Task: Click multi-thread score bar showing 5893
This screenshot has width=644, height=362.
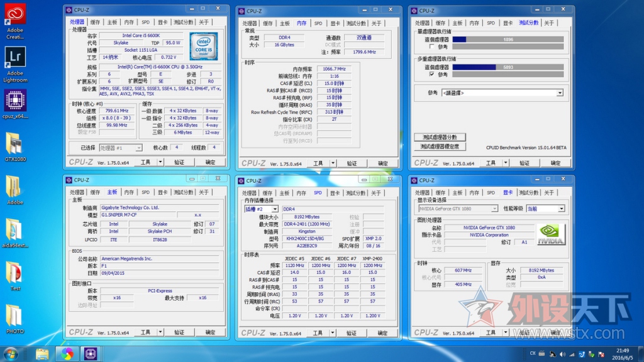Action: (x=508, y=67)
